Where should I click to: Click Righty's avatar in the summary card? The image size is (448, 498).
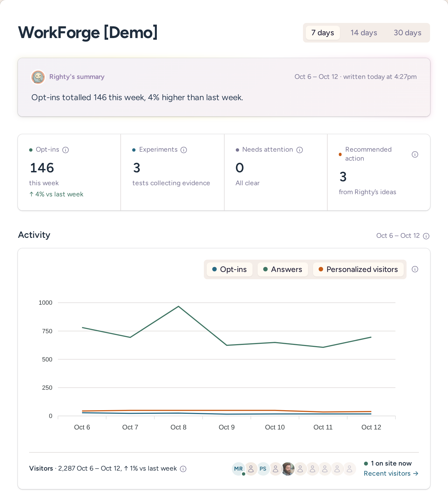tap(38, 77)
